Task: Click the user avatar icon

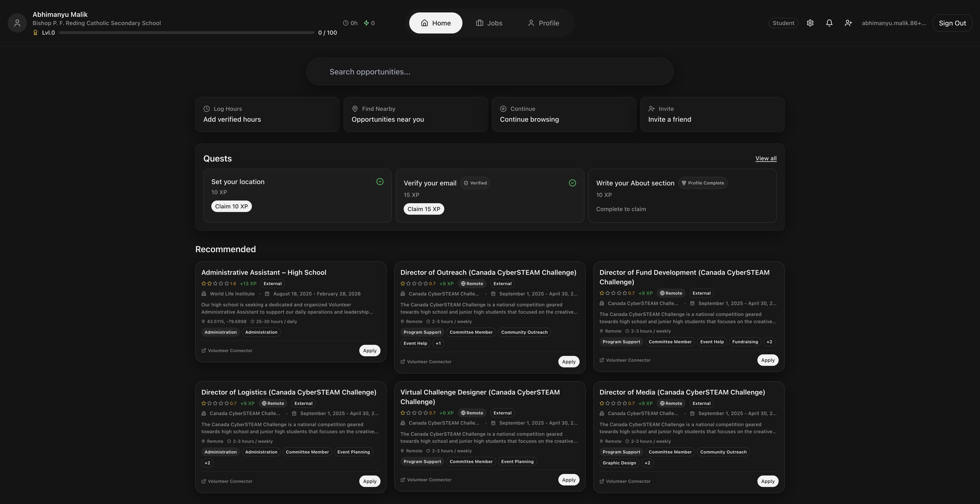Action: point(17,23)
